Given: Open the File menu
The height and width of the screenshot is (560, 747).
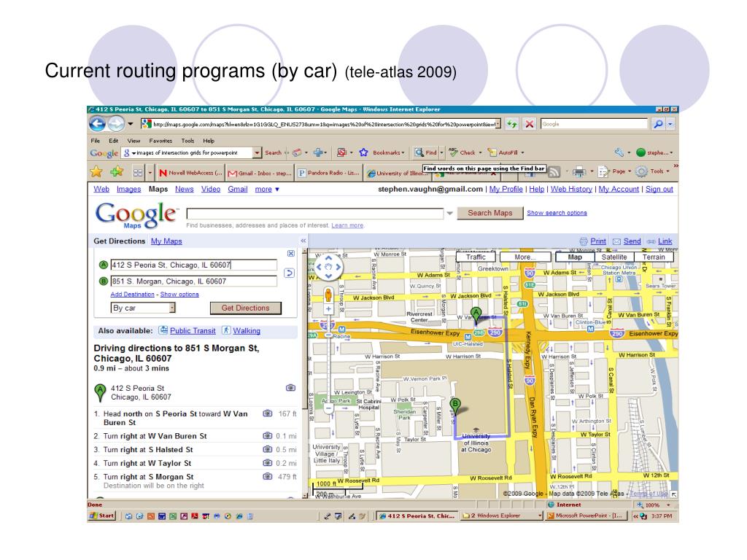Looking at the screenshot, I should (96, 141).
